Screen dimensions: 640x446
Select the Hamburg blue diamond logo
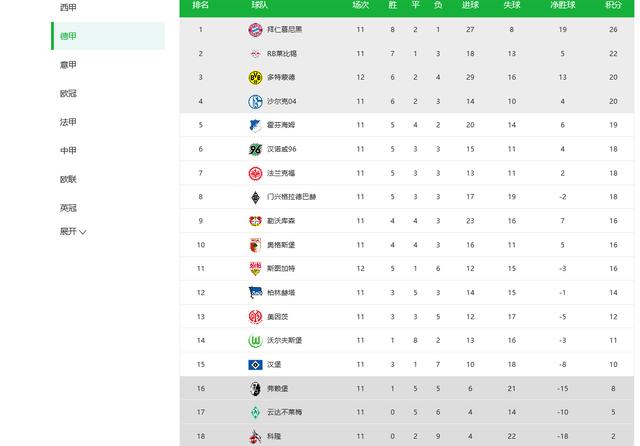coord(256,365)
